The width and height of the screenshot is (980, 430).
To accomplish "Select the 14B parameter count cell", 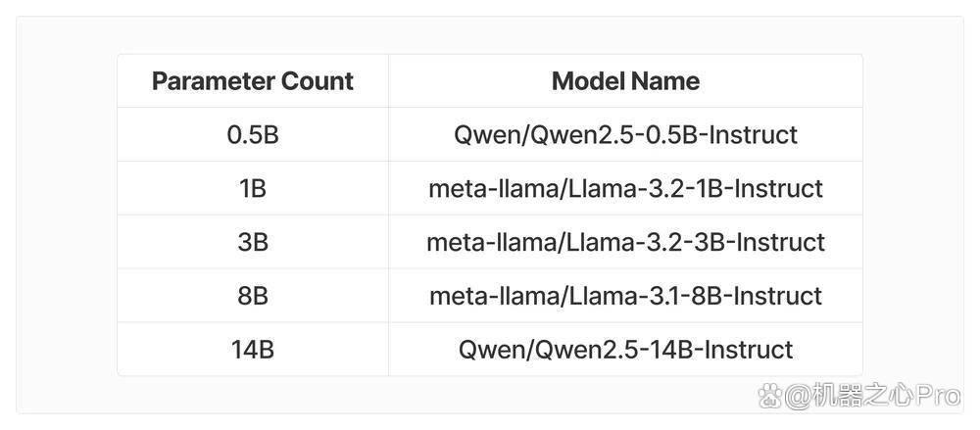I will coord(253,350).
